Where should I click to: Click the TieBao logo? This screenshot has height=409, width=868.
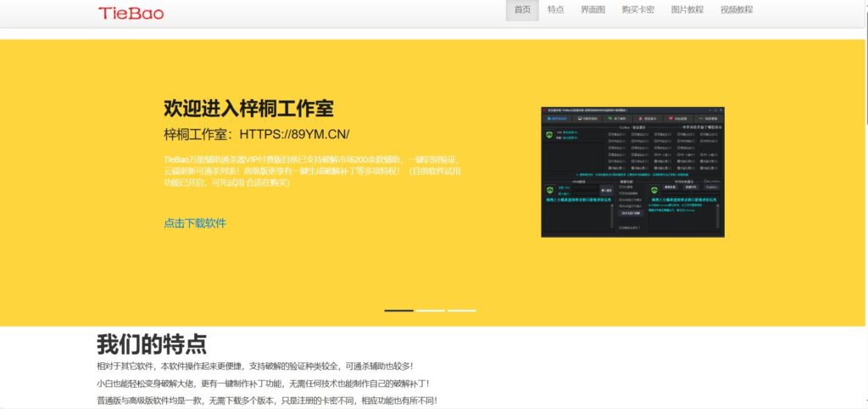point(131,14)
